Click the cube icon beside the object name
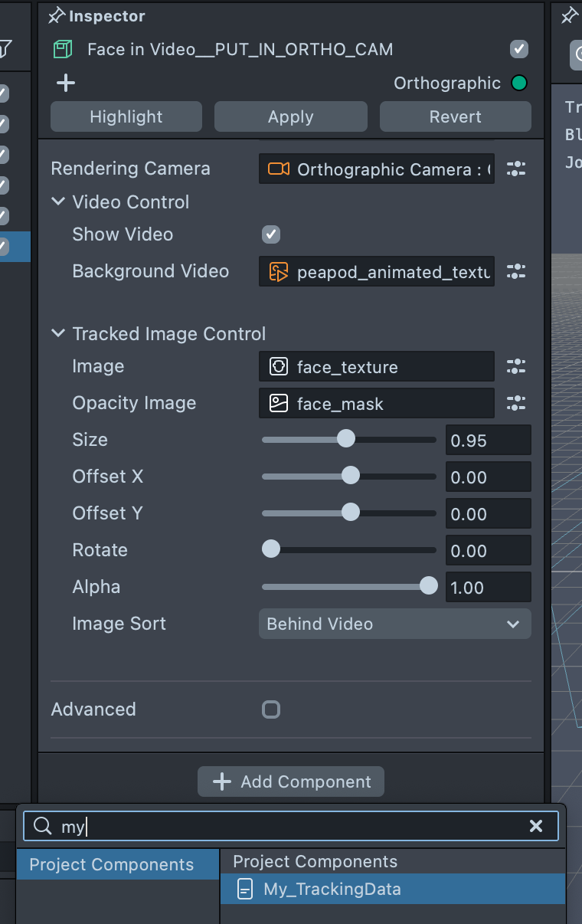Viewport: 582px width, 924px height. [62, 50]
